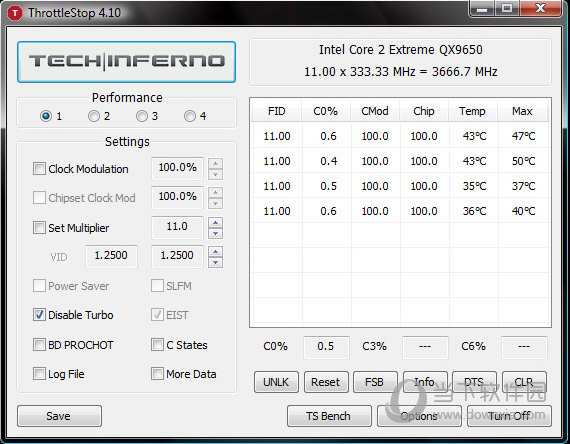Open the FSB dialog
Viewport: 570px width, 444px height.
point(375,382)
